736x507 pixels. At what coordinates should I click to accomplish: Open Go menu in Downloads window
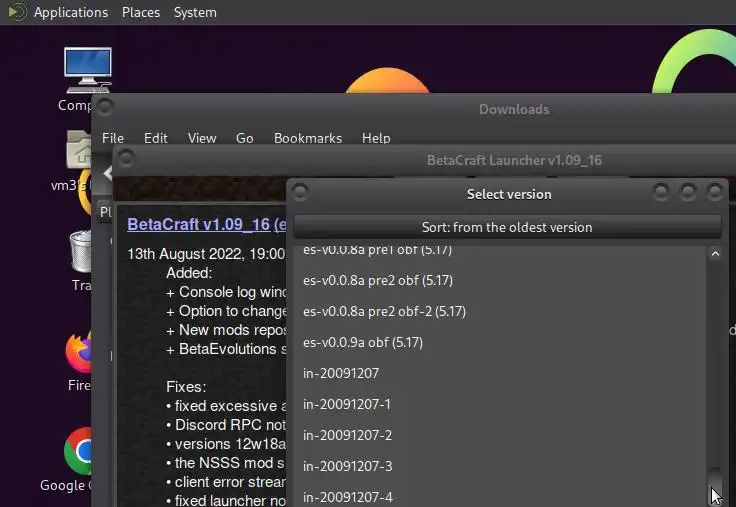click(x=245, y=138)
